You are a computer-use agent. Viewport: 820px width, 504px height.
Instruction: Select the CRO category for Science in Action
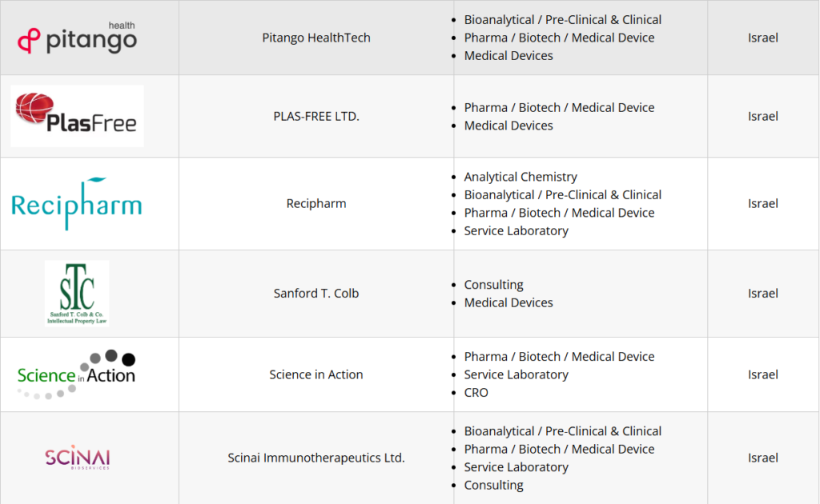pos(476,393)
